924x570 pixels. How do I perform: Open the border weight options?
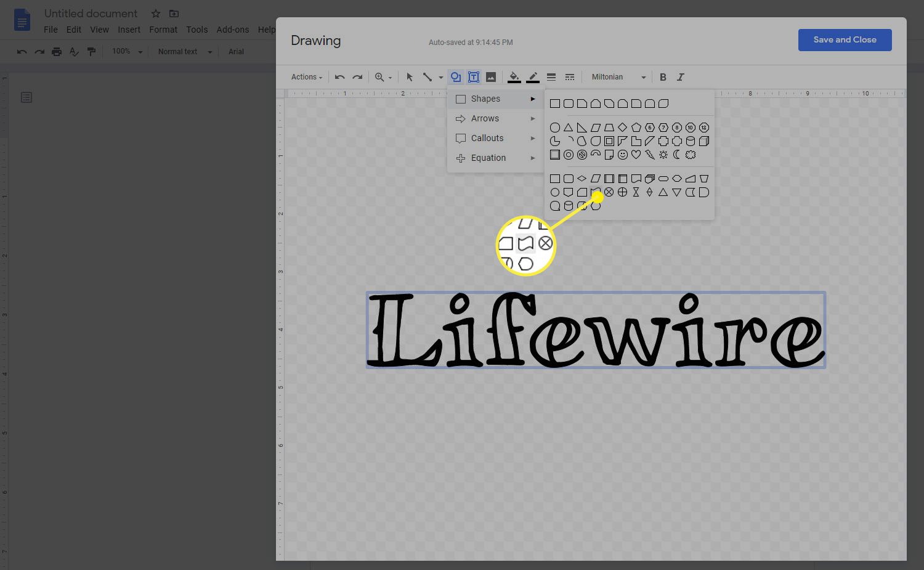coord(551,77)
